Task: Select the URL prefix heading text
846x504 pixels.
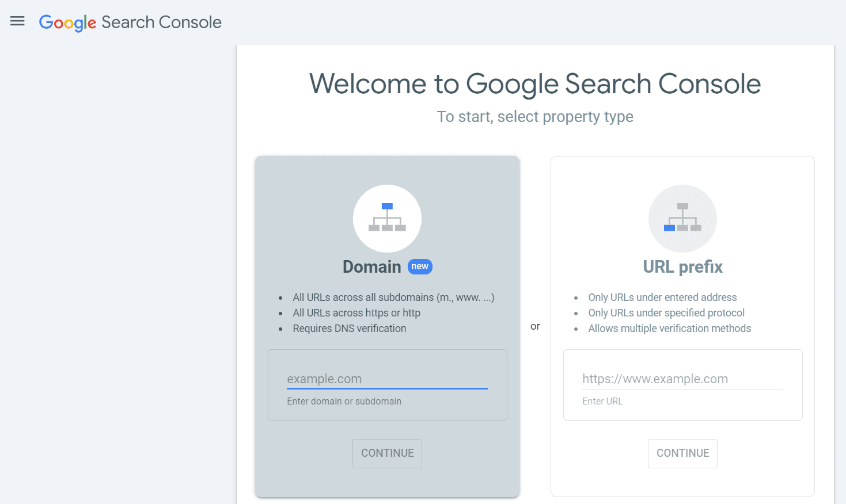Action: 682,267
